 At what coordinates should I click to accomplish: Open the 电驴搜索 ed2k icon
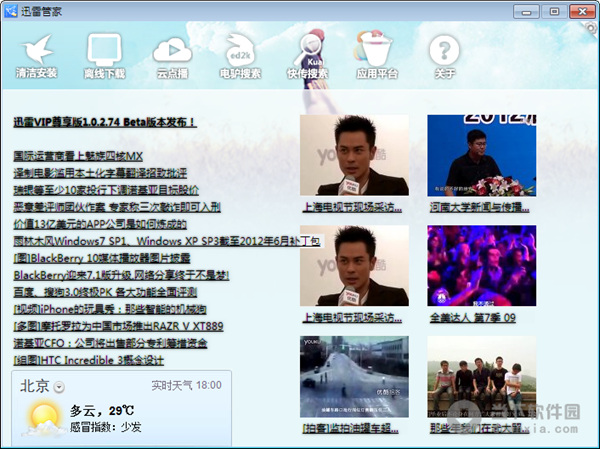pos(240,50)
